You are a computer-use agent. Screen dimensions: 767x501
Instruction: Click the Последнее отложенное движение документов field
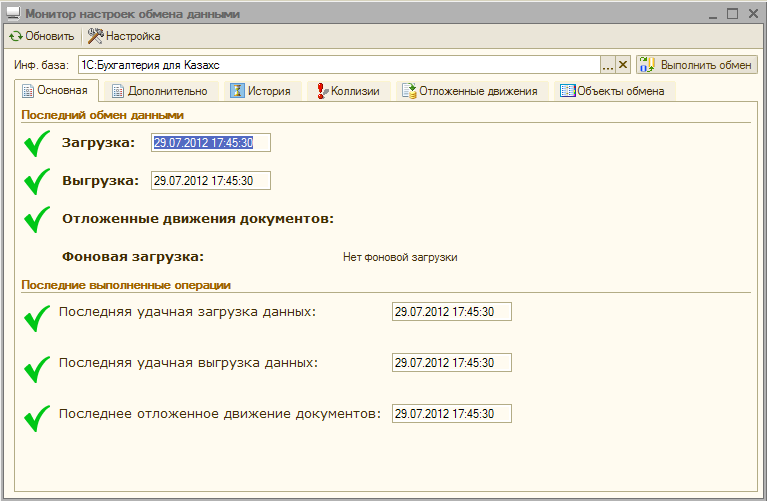[451, 413]
